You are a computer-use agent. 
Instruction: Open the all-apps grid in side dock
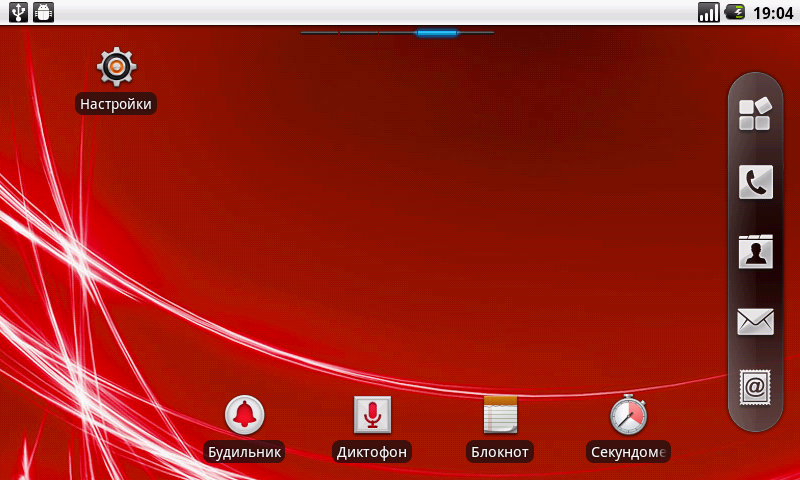pyautogui.click(x=755, y=114)
